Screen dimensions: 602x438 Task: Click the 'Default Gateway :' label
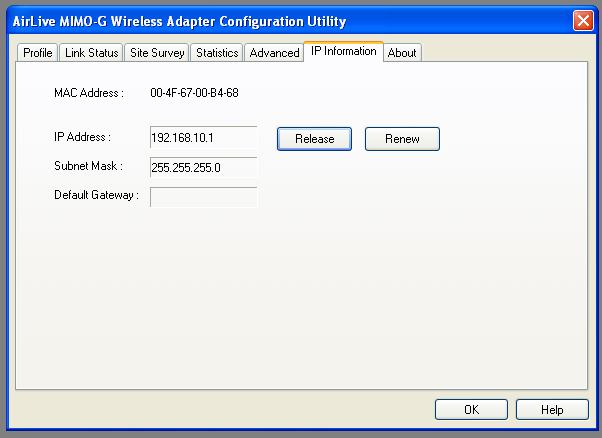96,195
